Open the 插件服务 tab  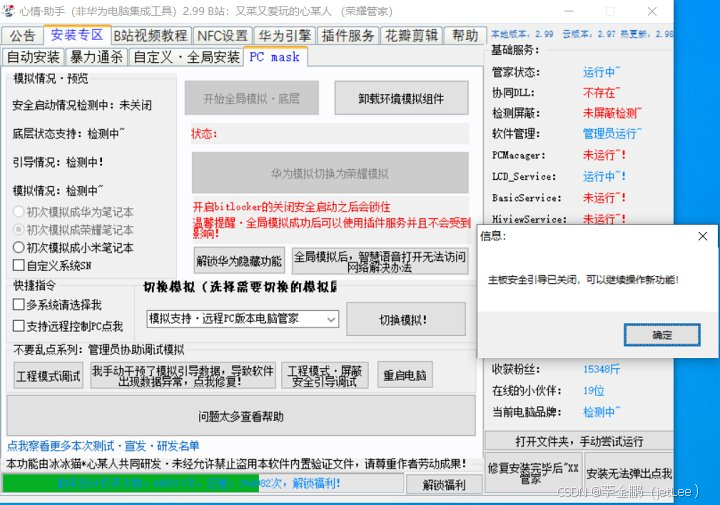click(x=348, y=35)
